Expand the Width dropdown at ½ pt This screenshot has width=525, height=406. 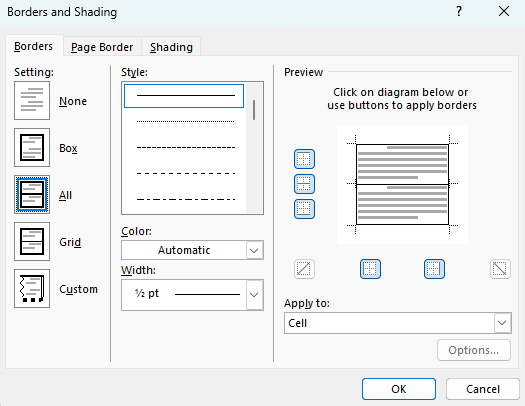pyautogui.click(x=193, y=295)
